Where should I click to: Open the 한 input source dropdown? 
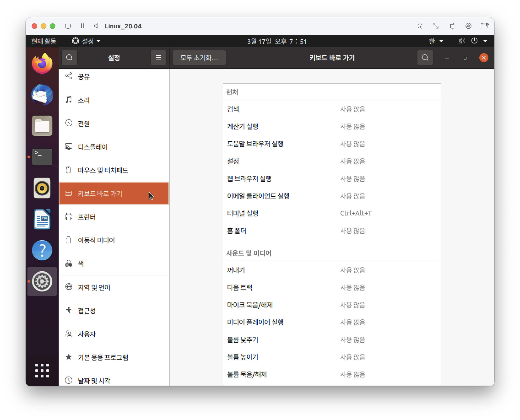click(x=436, y=41)
